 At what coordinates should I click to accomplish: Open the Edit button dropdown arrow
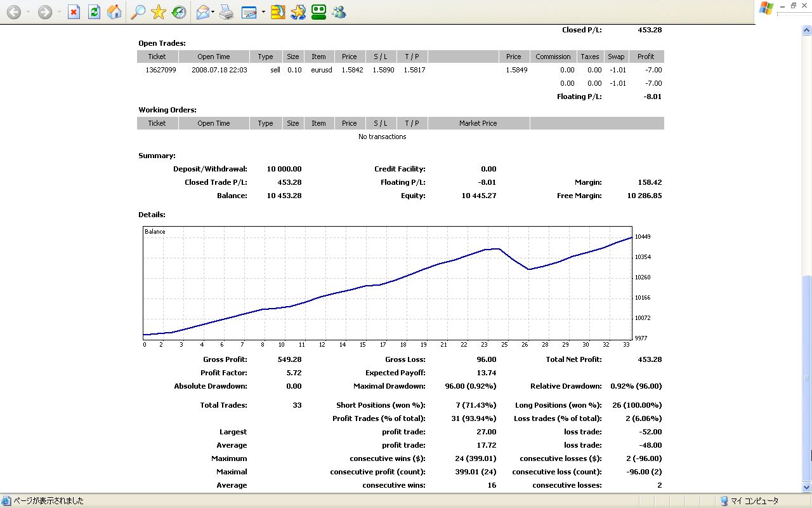(263, 12)
